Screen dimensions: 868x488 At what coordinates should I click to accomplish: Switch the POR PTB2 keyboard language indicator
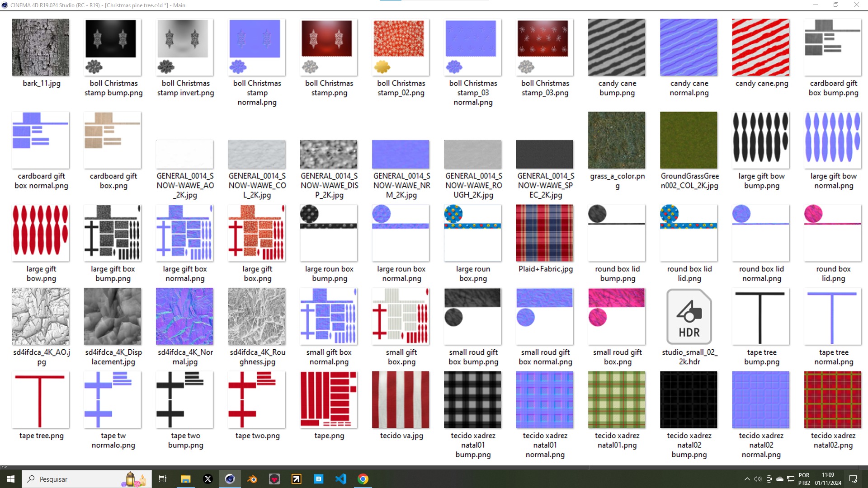pos(804,479)
